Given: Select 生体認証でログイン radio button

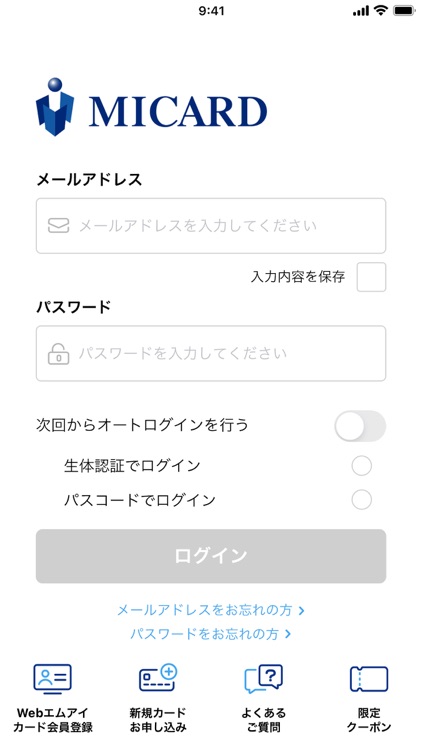Looking at the screenshot, I should pos(361,466).
